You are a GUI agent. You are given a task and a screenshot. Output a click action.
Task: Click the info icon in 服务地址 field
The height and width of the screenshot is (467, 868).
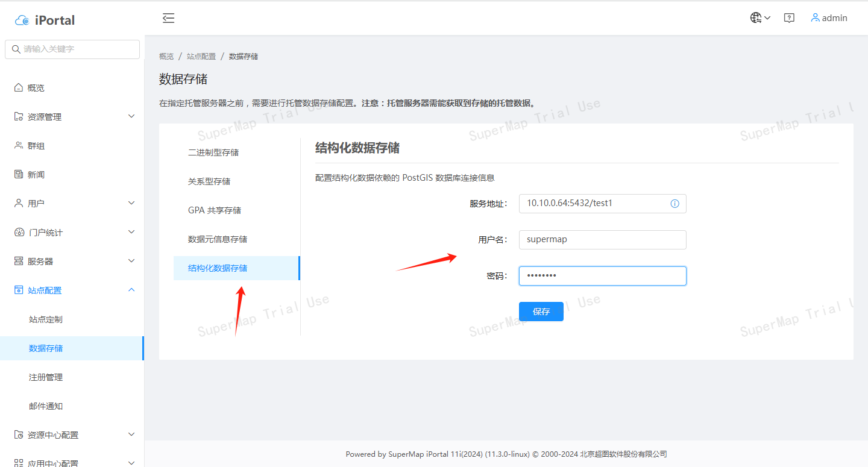click(x=675, y=204)
